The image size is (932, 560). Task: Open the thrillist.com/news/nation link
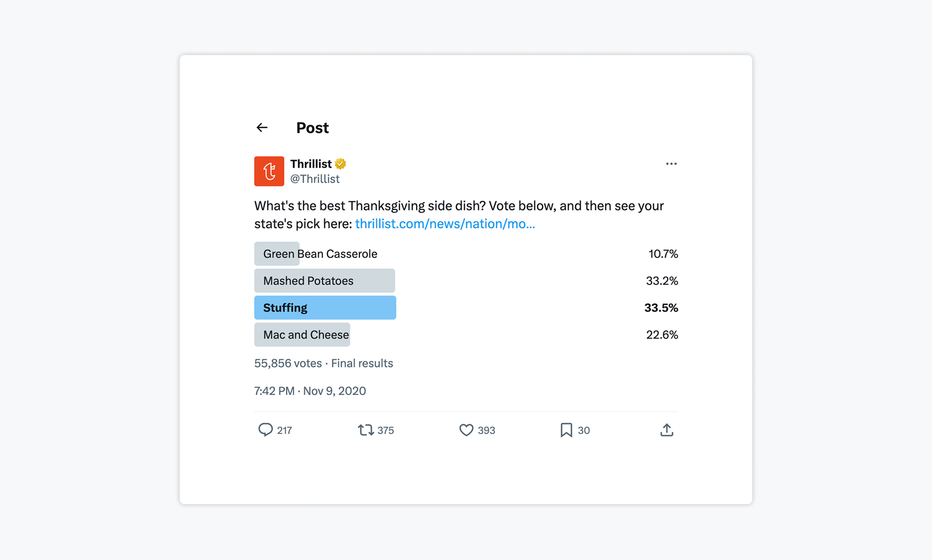coord(445,224)
